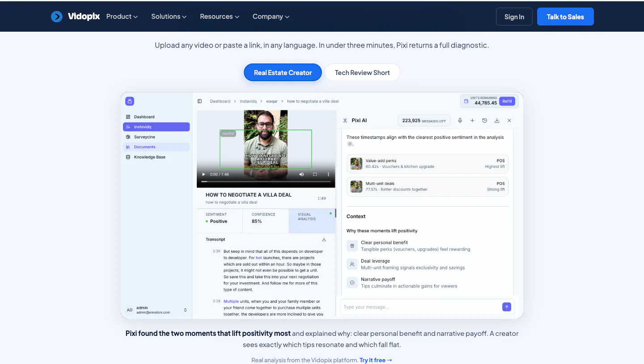Viewport: 644px width, 364px height.
Task: Open chat history with the clock icon
Action: coord(484,121)
